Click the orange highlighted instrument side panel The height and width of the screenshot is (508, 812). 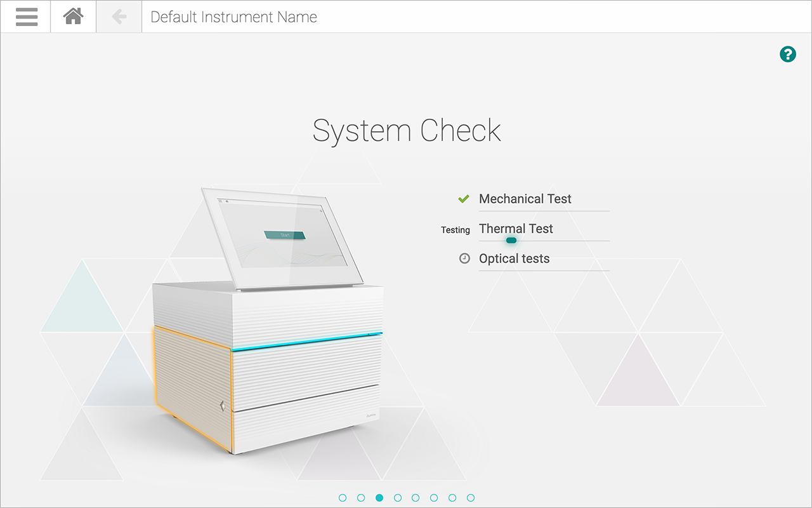192,387
